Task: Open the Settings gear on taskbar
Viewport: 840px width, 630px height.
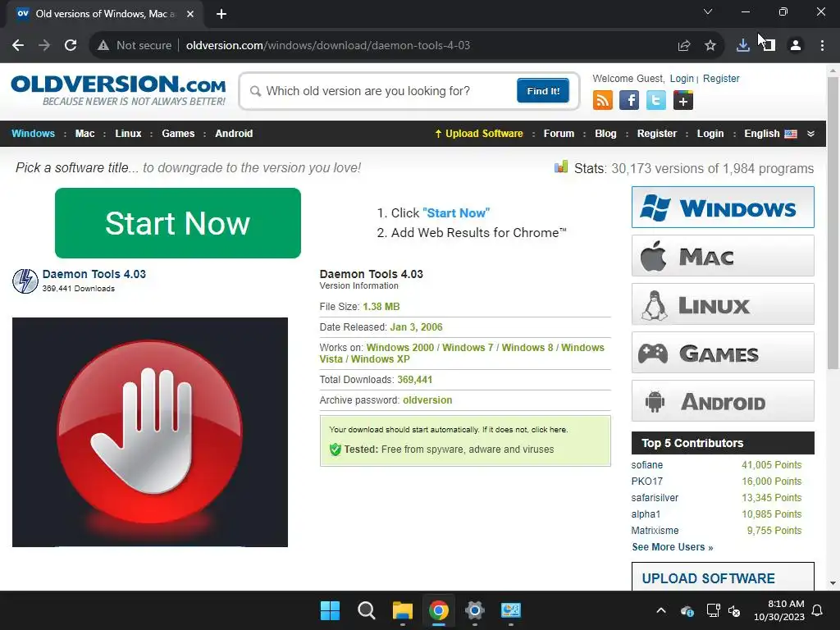Action: (475, 610)
